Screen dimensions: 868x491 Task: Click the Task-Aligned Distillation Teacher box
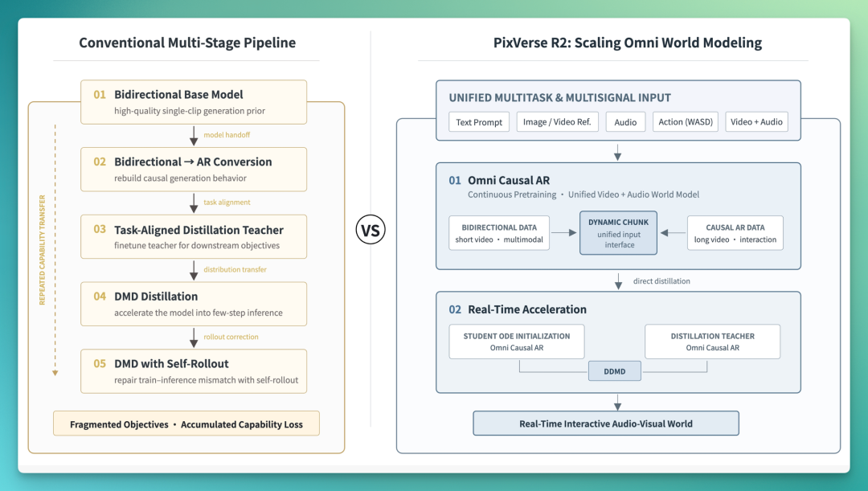[194, 237]
